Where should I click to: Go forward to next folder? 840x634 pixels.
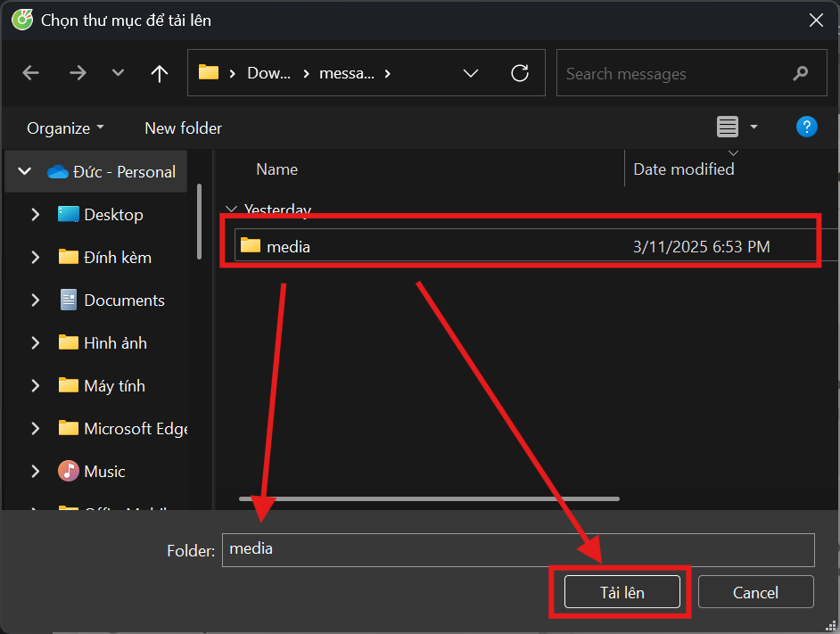[78, 73]
